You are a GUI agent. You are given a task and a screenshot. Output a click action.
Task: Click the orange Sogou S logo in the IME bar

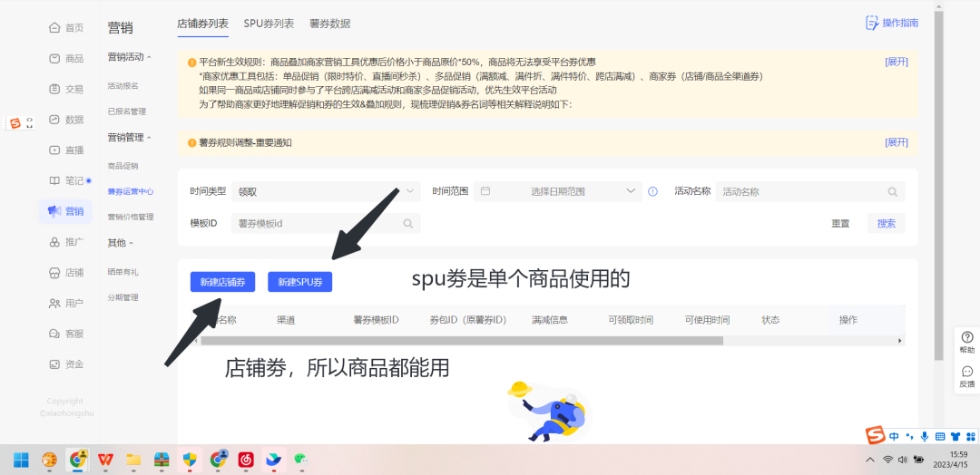click(x=876, y=435)
